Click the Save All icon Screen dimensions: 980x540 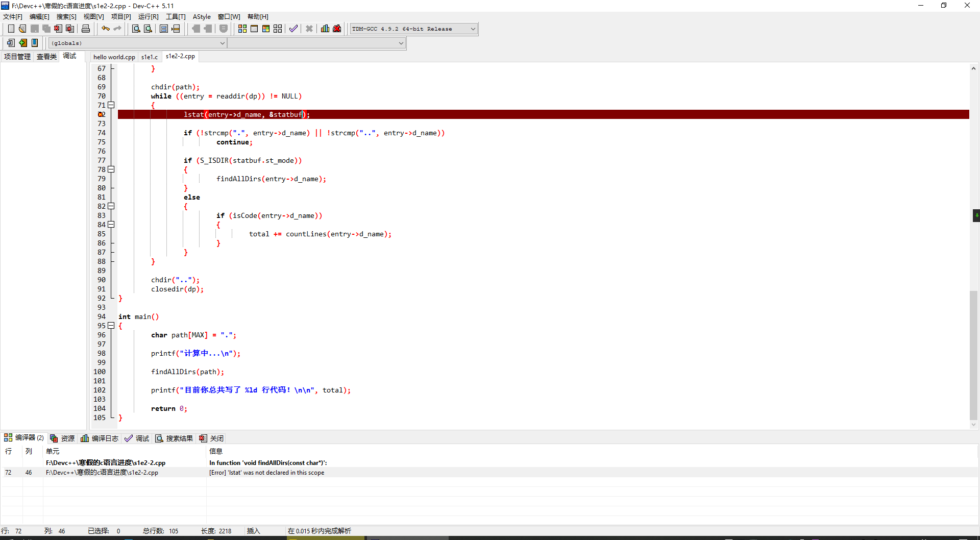(x=46, y=29)
